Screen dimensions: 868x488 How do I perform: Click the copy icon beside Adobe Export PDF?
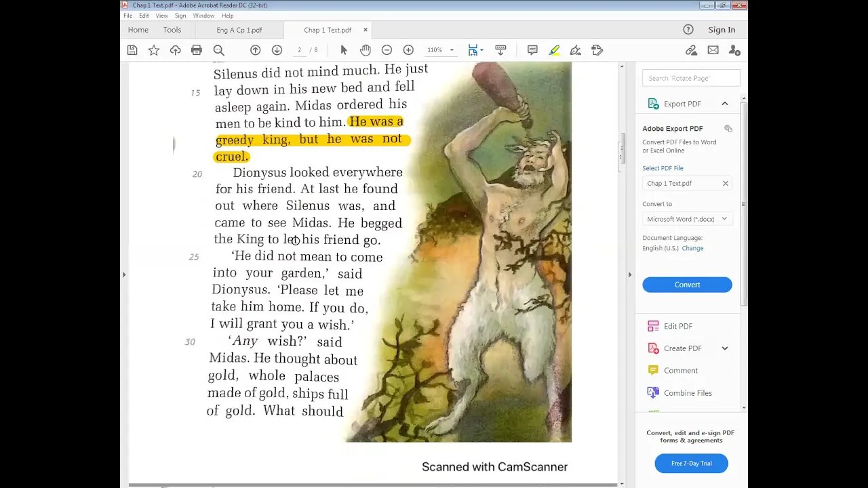tap(728, 129)
